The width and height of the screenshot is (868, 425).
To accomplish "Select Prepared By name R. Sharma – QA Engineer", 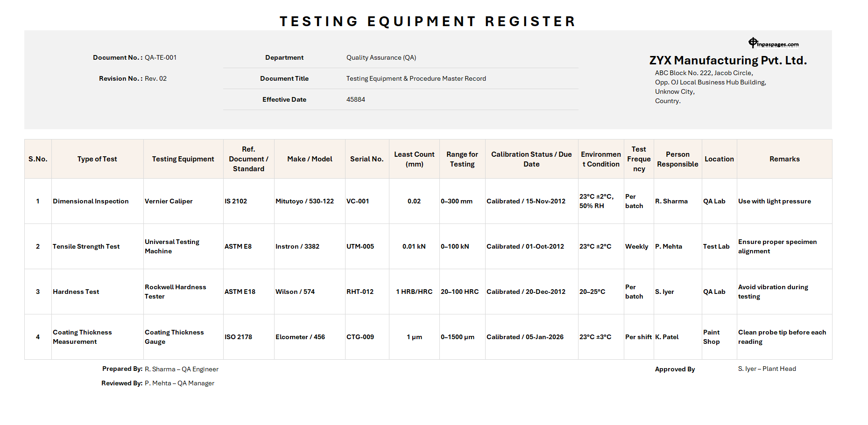I will point(181,369).
